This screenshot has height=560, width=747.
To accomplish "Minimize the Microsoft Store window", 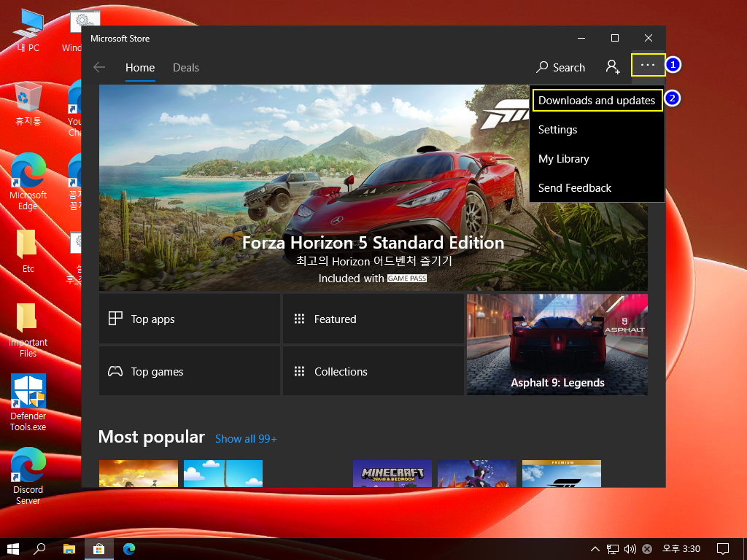I will pos(581,38).
